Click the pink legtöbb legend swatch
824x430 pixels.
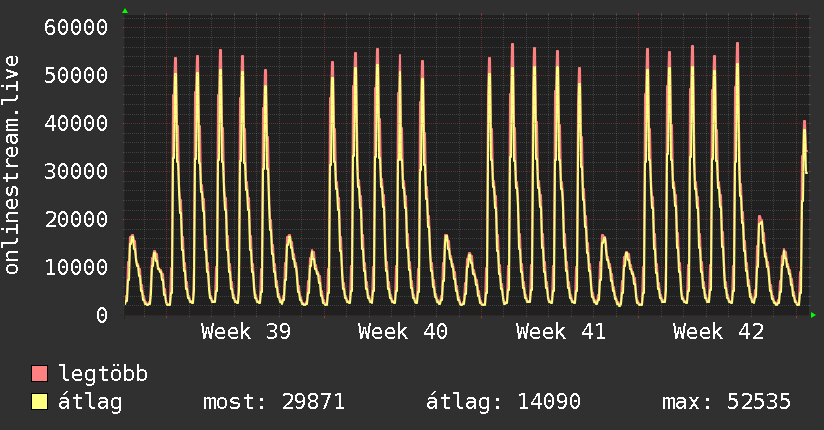[39, 373]
